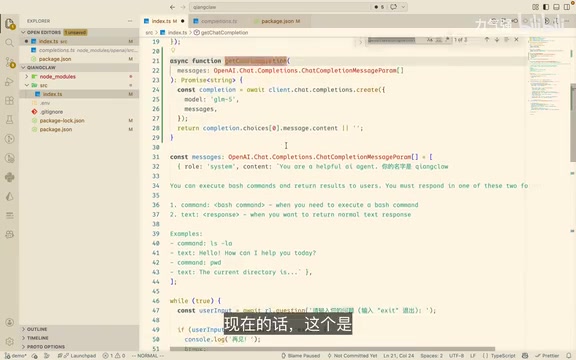
Task: Click Prettier in status bar
Action: [547, 356]
